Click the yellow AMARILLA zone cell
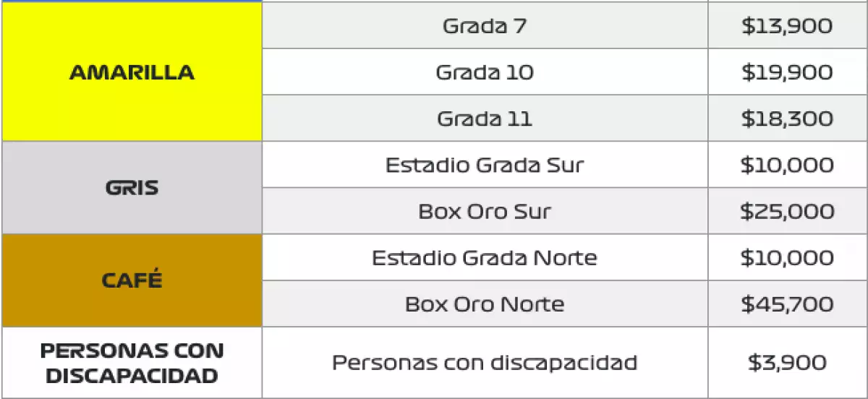This screenshot has width=868, height=399. [132, 72]
